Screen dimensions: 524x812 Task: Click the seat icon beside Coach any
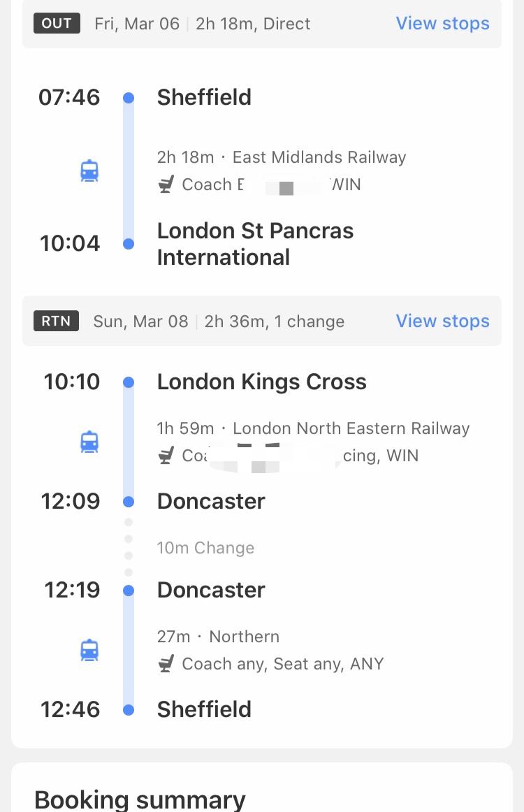pyautogui.click(x=166, y=663)
